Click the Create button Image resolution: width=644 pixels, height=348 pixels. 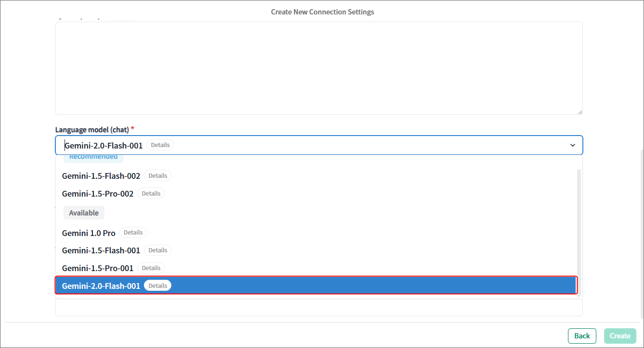pyautogui.click(x=620, y=336)
